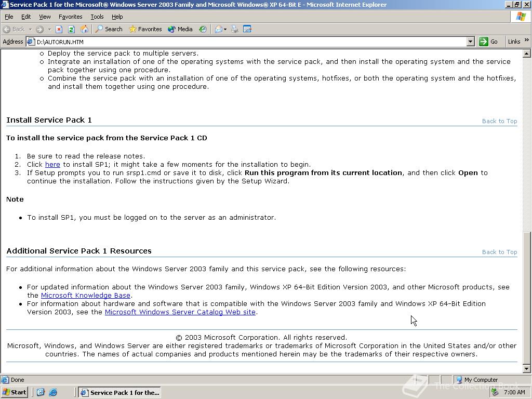Open the Media toolbar button
The image size is (532, 399).
click(180, 29)
